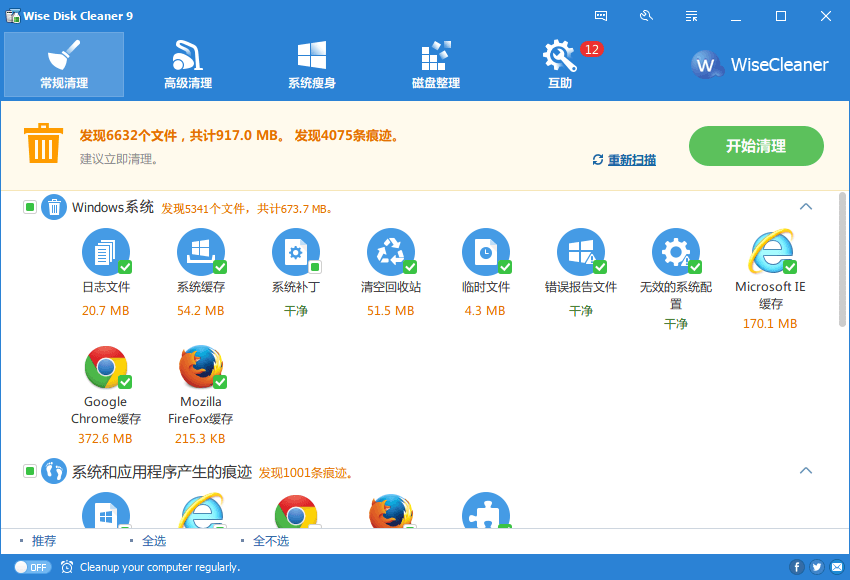Click the puzzle-piece plugin icon in traces section
Screen dimensions: 850x580
(486, 511)
